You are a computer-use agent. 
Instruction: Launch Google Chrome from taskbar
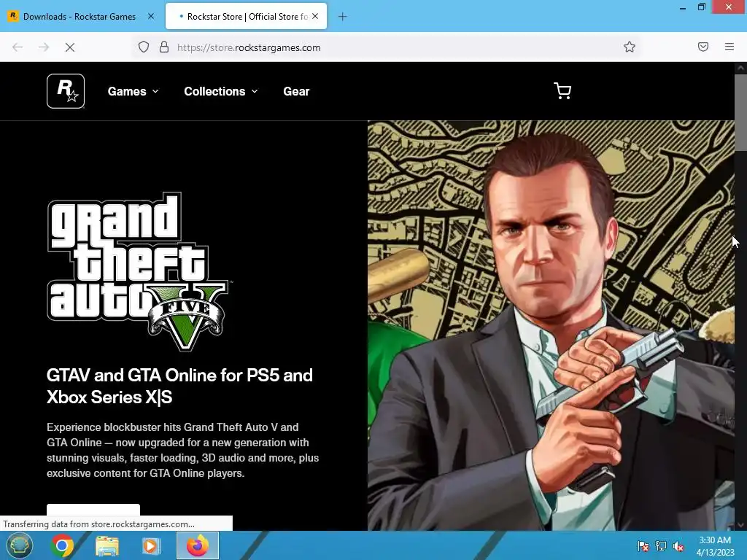click(62, 545)
